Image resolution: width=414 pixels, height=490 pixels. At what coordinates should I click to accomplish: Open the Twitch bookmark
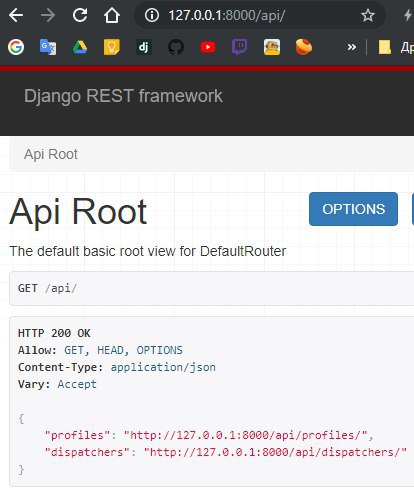[x=240, y=47]
